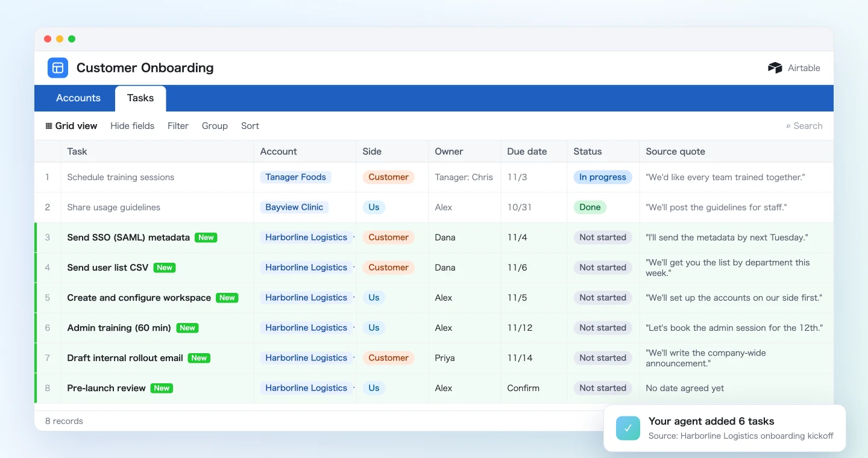868x458 pixels.
Task: Select the Tasks tab
Action: pyautogui.click(x=140, y=98)
